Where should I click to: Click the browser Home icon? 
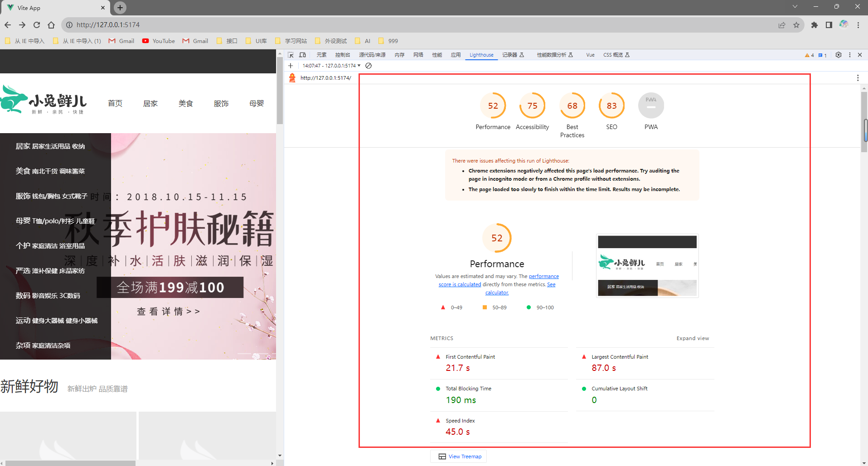point(51,25)
